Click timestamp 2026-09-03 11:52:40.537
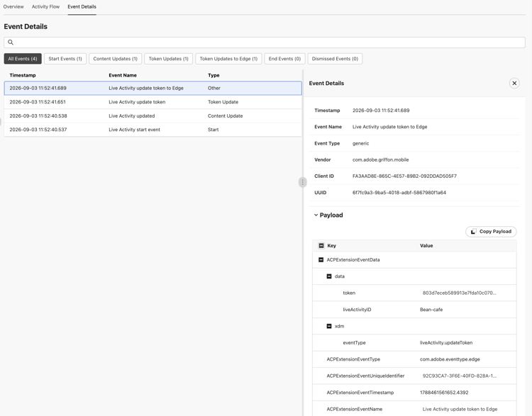 pyautogui.click(x=38, y=130)
